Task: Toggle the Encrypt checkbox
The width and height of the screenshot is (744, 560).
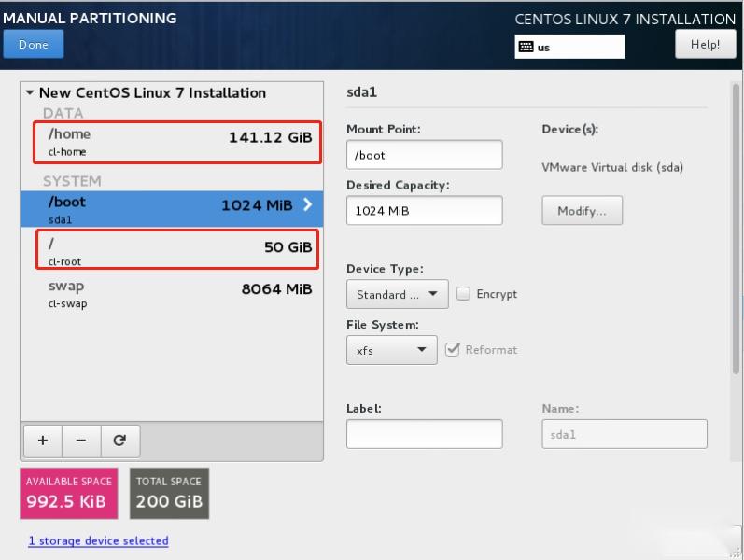Action: click(x=463, y=294)
